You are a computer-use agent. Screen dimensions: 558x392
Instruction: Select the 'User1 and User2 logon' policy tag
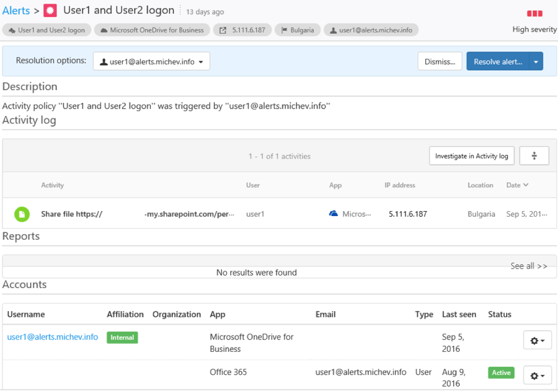(46, 30)
